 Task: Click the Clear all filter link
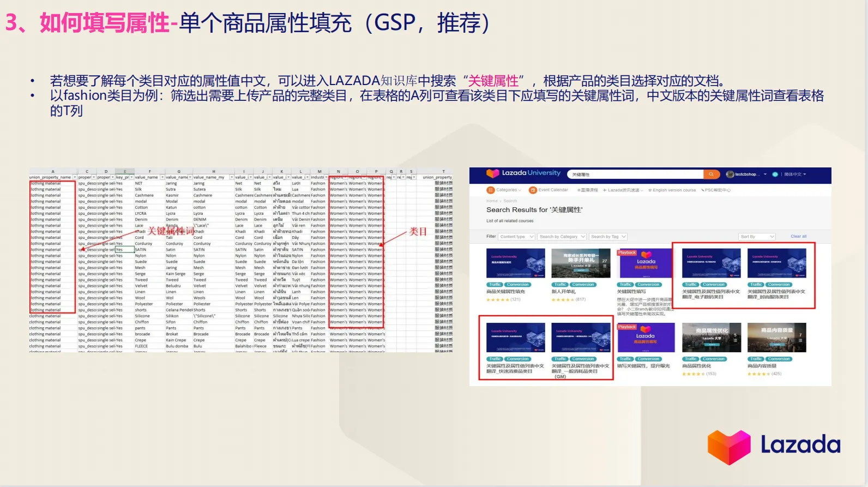click(798, 237)
